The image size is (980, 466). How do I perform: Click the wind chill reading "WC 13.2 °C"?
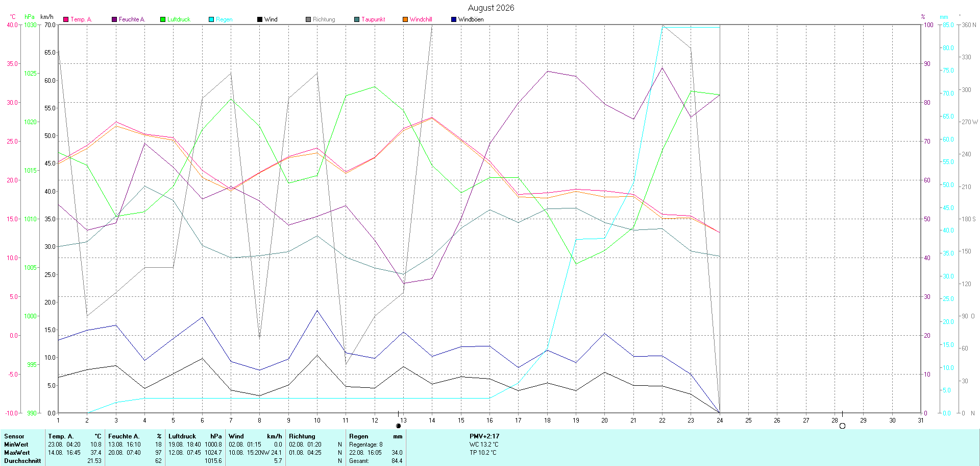484,445
